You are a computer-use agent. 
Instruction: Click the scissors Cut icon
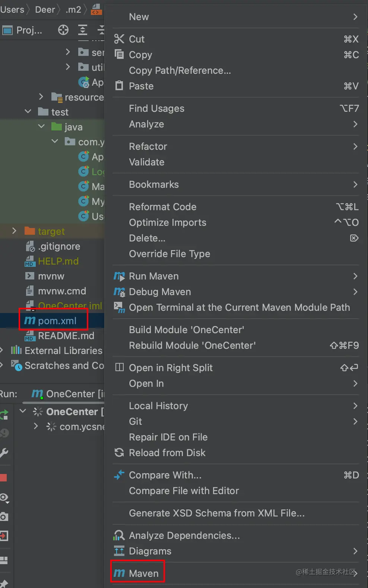[x=119, y=39]
